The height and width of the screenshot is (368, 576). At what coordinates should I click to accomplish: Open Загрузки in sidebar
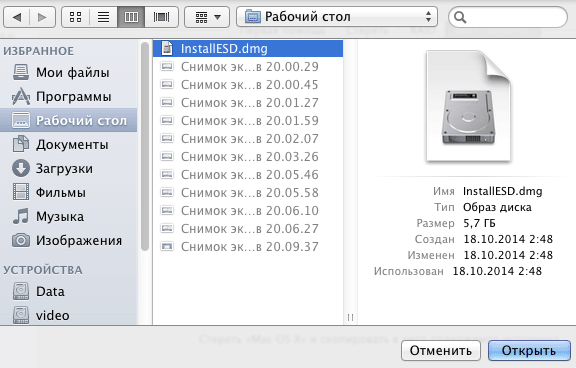pos(69,169)
